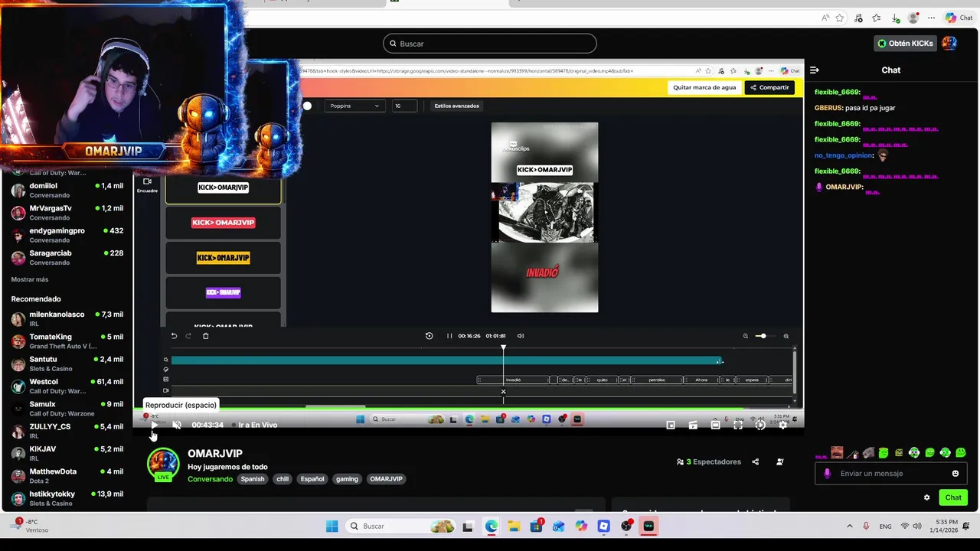Screen dimensions: 980x551
Task: Open Windows Start button on the taskbar
Action: pyautogui.click(x=332, y=526)
